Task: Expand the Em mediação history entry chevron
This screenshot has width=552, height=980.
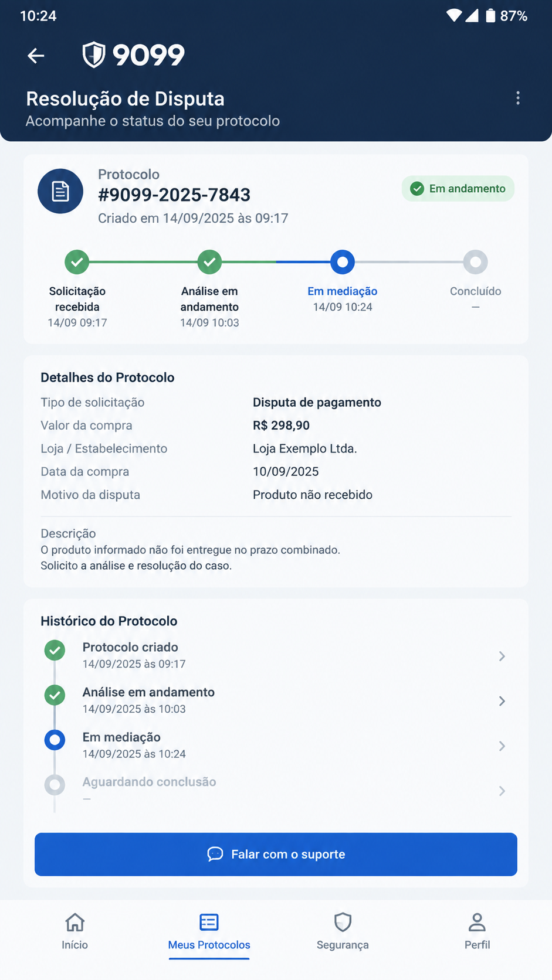Action: pyautogui.click(x=502, y=746)
